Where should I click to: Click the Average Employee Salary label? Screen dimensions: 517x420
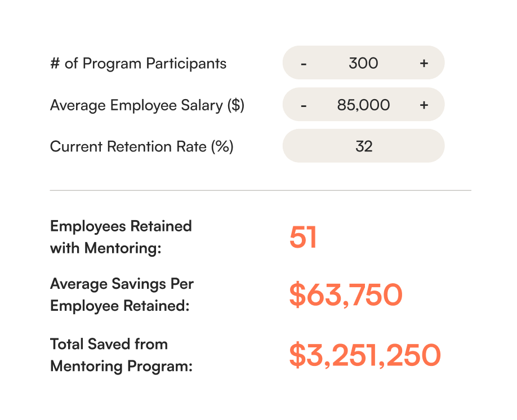147,105
